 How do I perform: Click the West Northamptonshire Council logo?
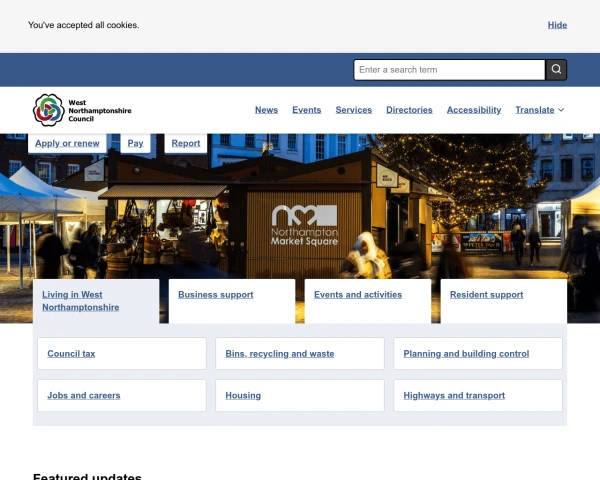pyautogui.click(x=82, y=110)
